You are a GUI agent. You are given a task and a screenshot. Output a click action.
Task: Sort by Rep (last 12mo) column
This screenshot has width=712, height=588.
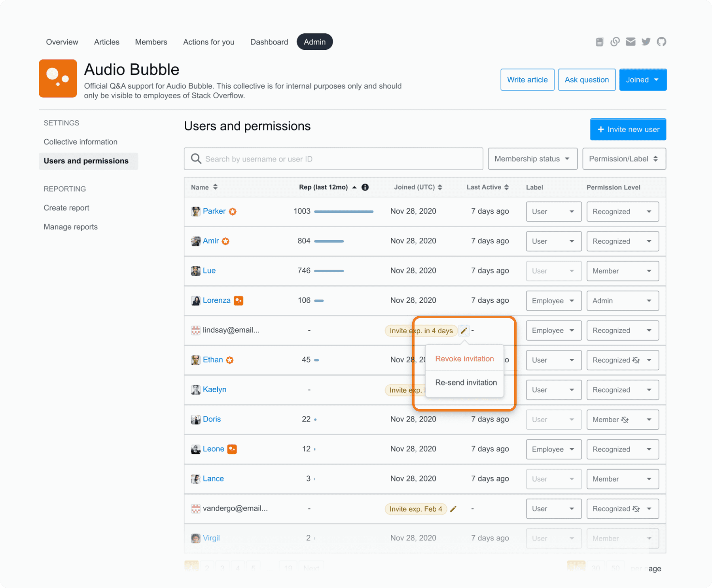click(x=328, y=187)
